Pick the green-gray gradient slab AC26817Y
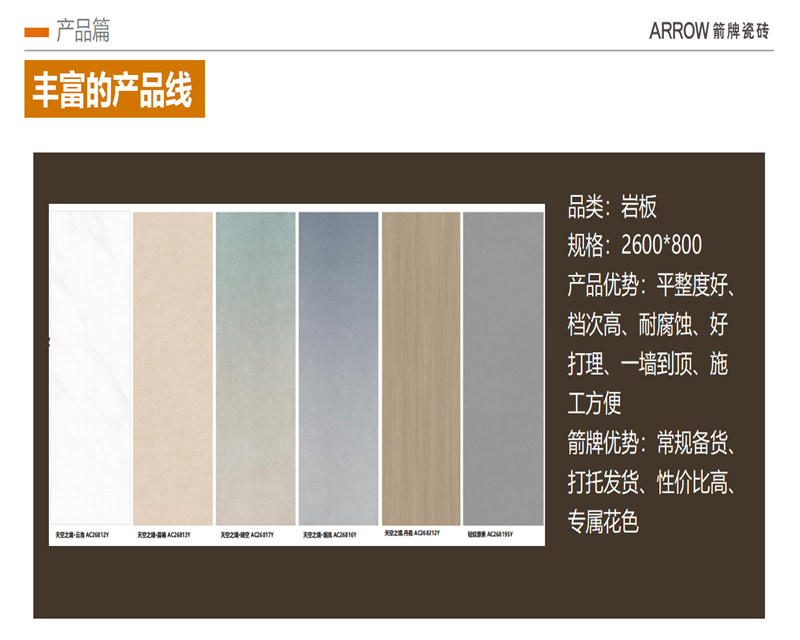 pyautogui.click(x=255, y=368)
